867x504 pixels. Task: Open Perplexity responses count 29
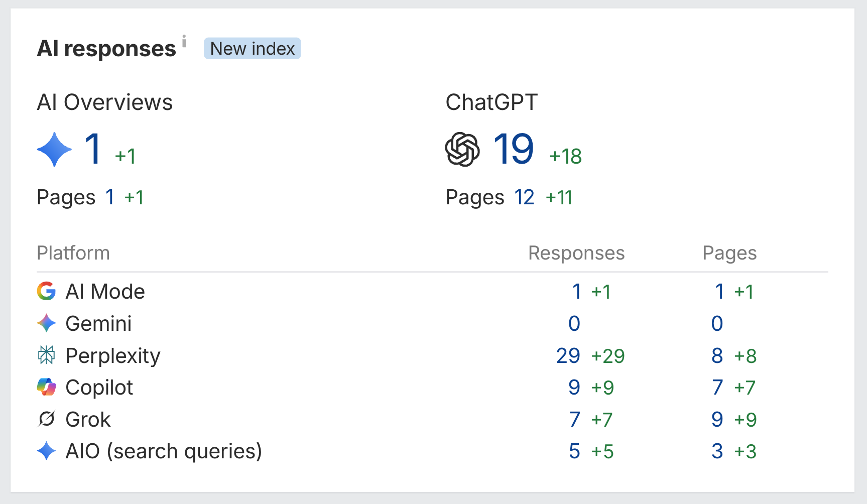[568, 356]
